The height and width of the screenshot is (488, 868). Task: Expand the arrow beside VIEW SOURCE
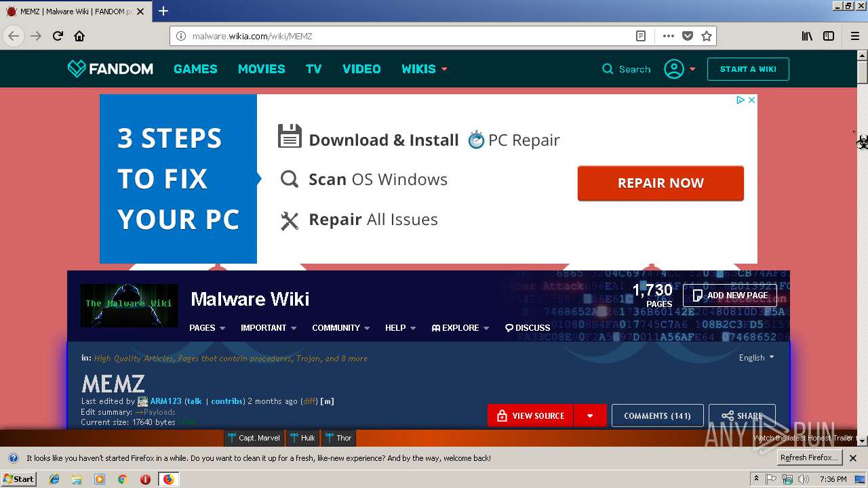coord(590,415)
